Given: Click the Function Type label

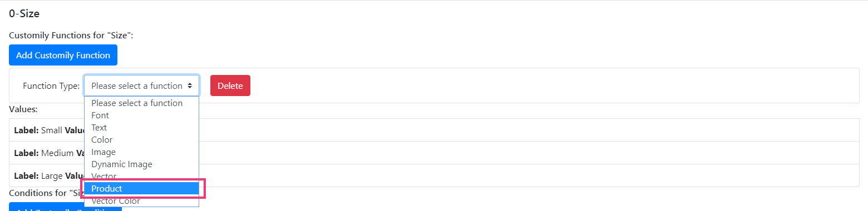Looking at the screenshot, I should 51,86.
